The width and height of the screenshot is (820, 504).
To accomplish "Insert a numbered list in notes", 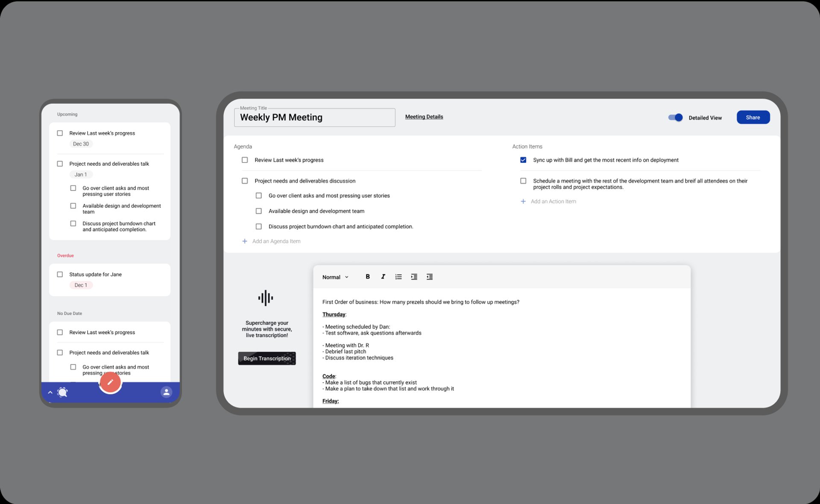I will point(398,277).
